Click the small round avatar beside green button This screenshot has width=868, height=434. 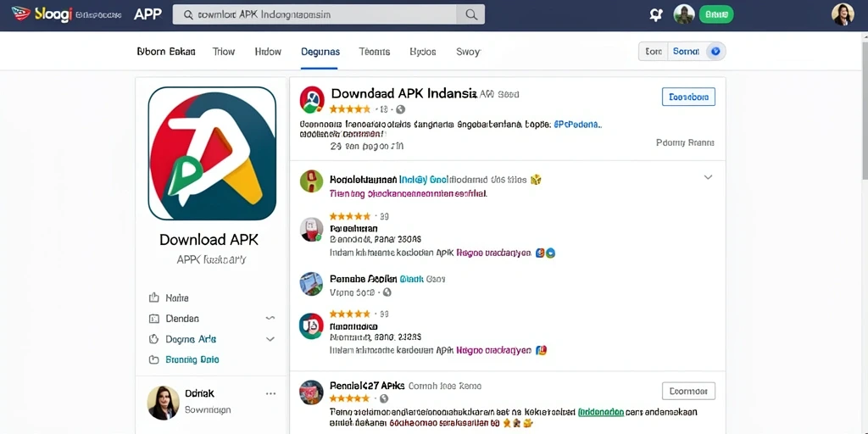tap(684, 15)
